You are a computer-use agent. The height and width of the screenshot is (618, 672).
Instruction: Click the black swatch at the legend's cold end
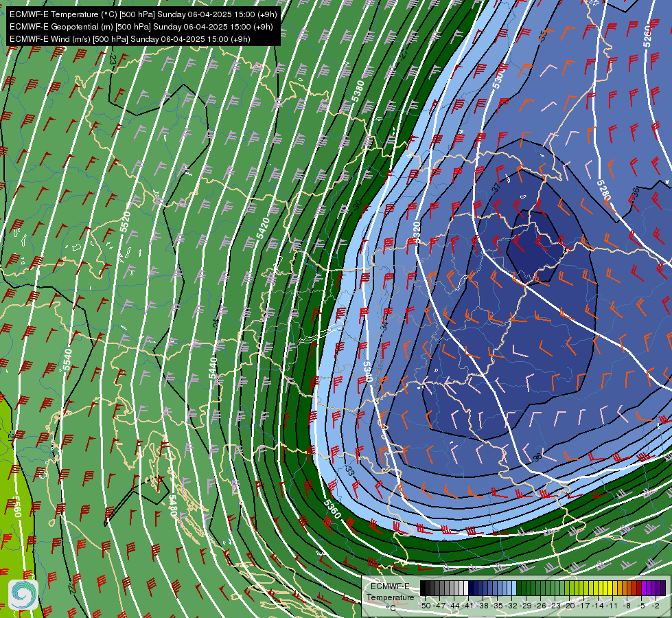(423, 588)
